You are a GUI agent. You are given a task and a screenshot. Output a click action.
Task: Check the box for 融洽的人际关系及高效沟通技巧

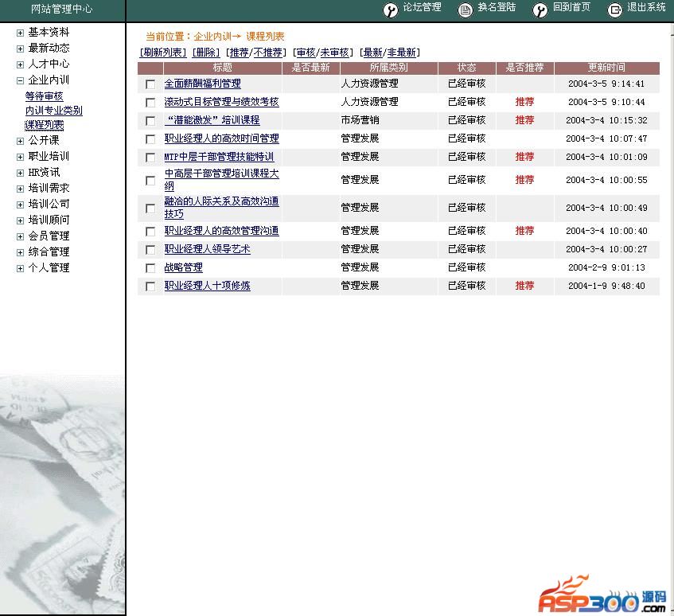point(150,209)
